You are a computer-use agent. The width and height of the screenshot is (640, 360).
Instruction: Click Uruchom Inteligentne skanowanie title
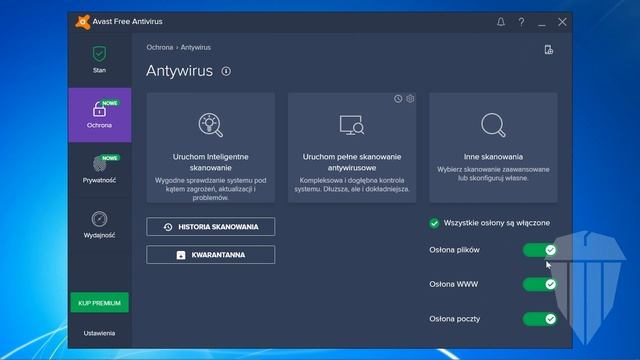[x=211, y=162]
